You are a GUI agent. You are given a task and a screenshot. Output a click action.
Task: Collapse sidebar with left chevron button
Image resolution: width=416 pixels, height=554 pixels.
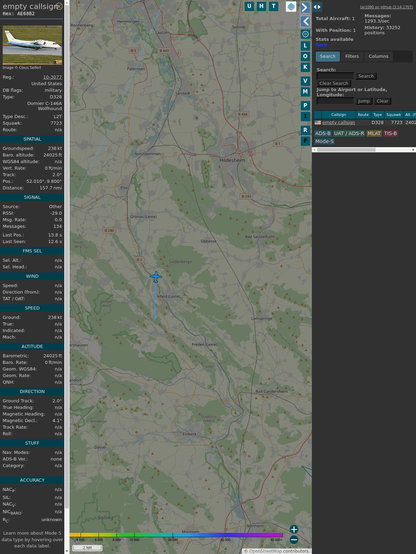305,22
